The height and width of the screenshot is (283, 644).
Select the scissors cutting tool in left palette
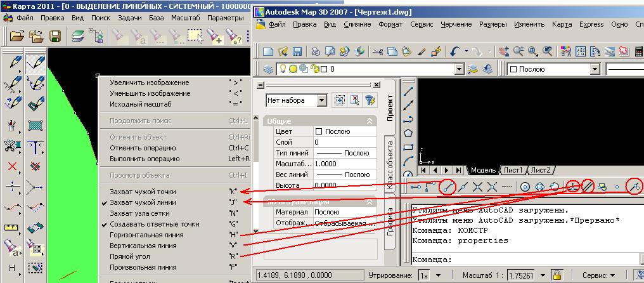(11, 145)
